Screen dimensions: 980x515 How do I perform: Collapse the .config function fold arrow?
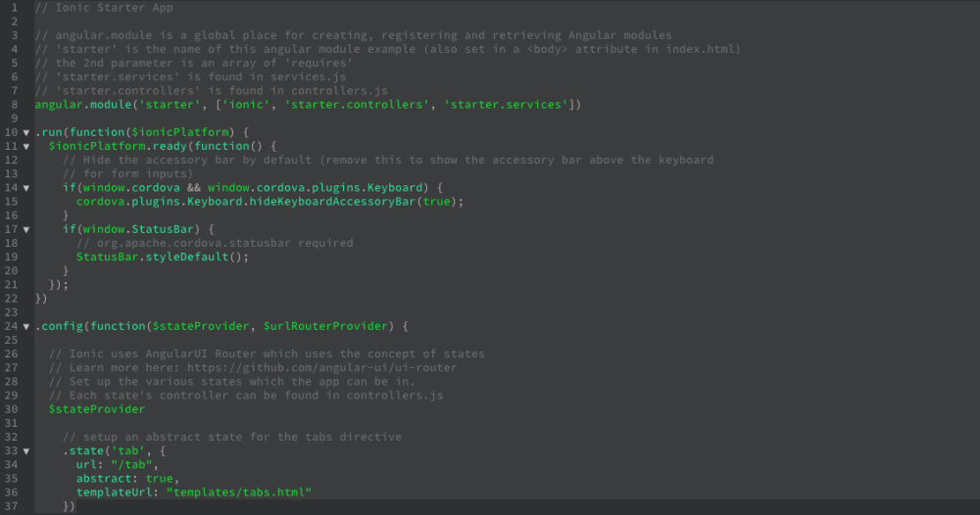26,326
